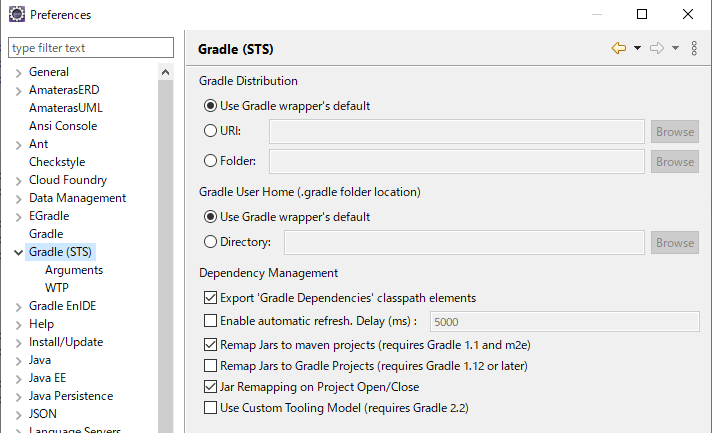Click the type filter text field

(x=91, y=48)
